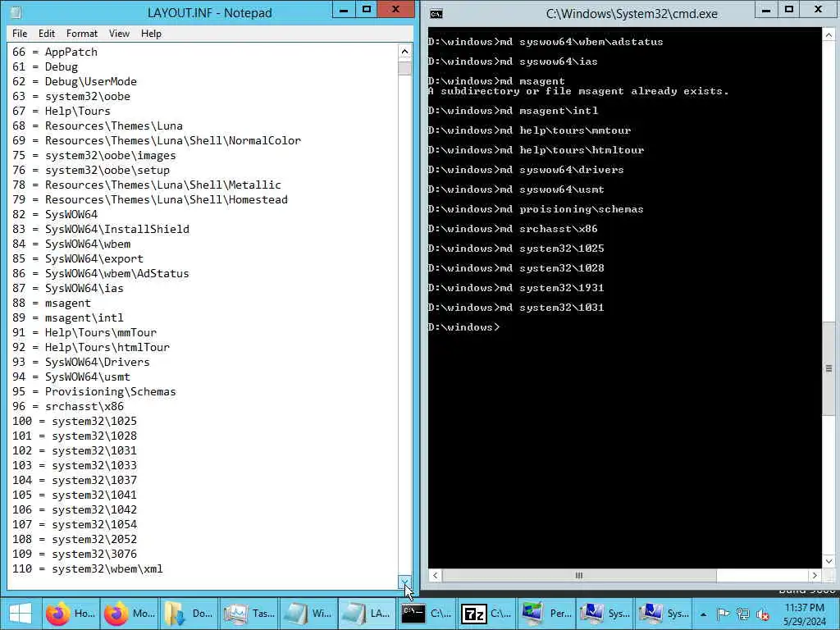Click Notepad scrollbar down arrow
The image size is (840, 630).
405,582
